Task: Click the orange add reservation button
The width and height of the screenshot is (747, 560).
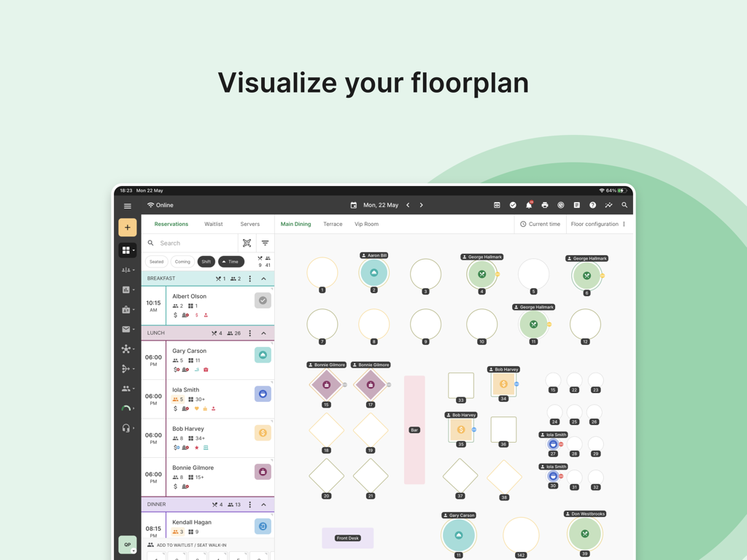Action: tap(128, 227)
